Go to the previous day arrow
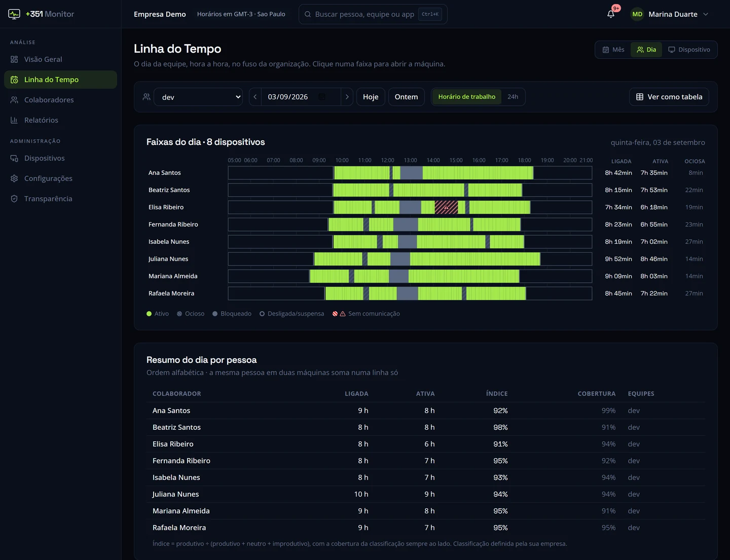 click(x=255, y=97)
